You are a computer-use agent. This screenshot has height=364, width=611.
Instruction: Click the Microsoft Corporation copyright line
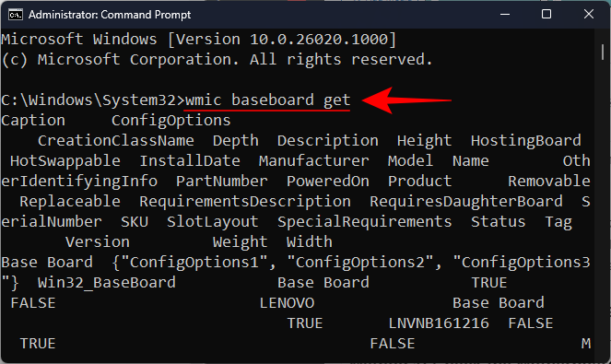point(217,60)
